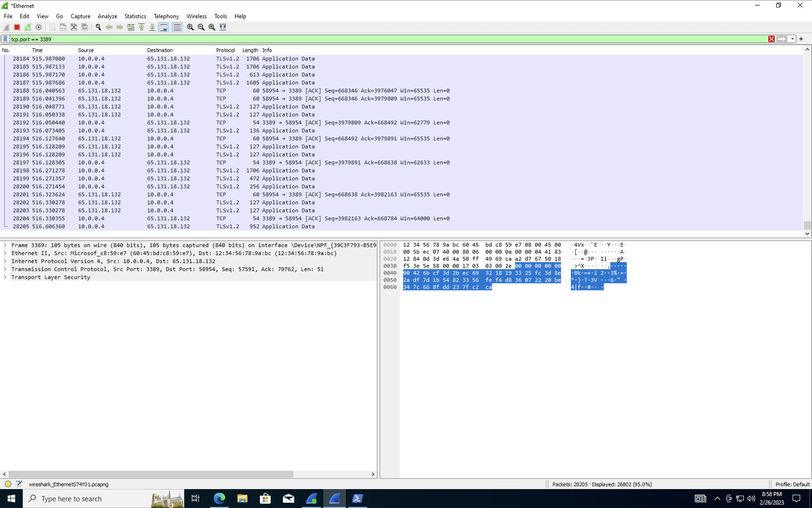Open the display filter history dropdown
812x508 pixels.
[x=792, y=39]
